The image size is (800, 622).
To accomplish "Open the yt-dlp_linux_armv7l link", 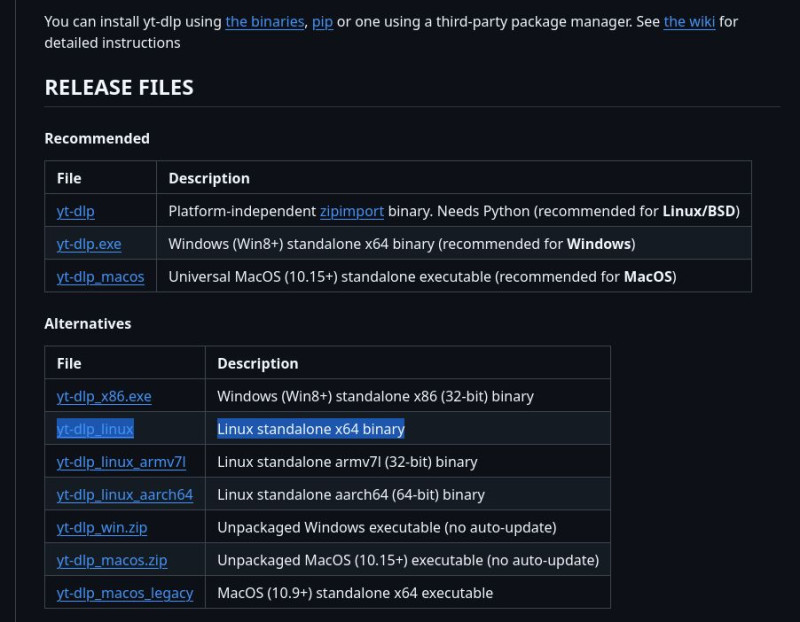I will (121, 462).
